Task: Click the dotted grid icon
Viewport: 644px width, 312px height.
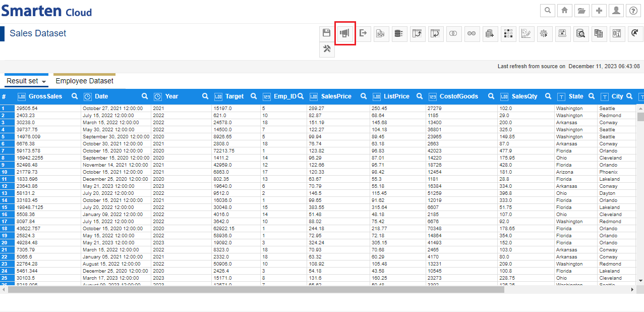Action: tap(508, 33)
